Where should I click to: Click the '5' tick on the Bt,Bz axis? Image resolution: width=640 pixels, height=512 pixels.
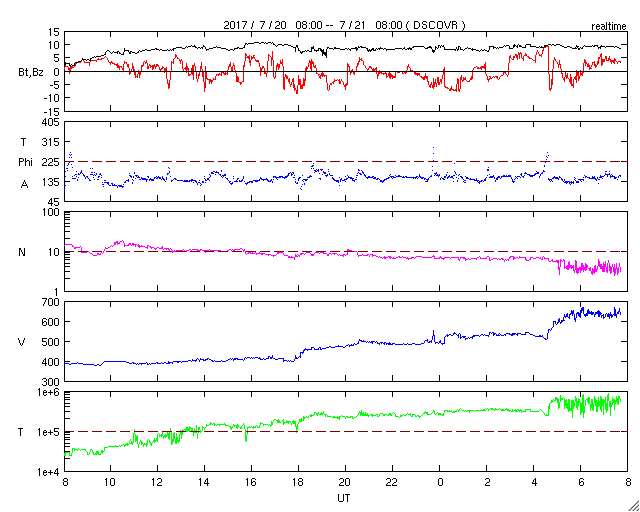click(x=56, y=58)
